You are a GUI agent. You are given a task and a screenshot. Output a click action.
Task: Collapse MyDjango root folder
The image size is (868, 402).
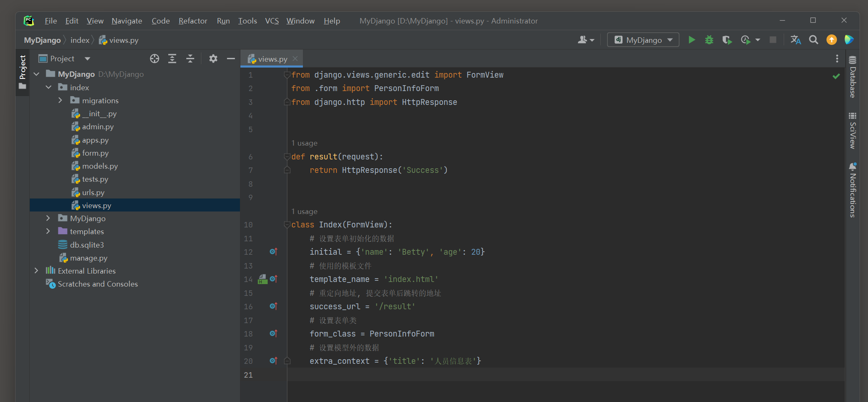pos(36,74)
